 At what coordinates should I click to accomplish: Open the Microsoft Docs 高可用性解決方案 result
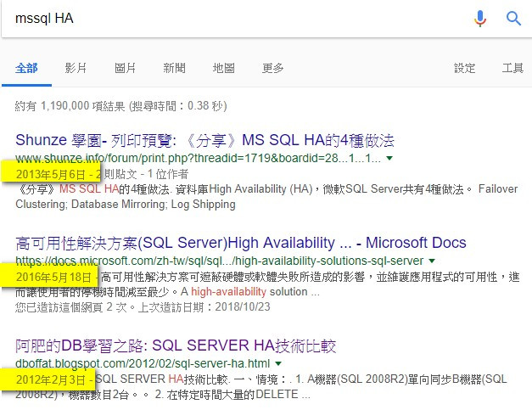(x=241, y=243)
